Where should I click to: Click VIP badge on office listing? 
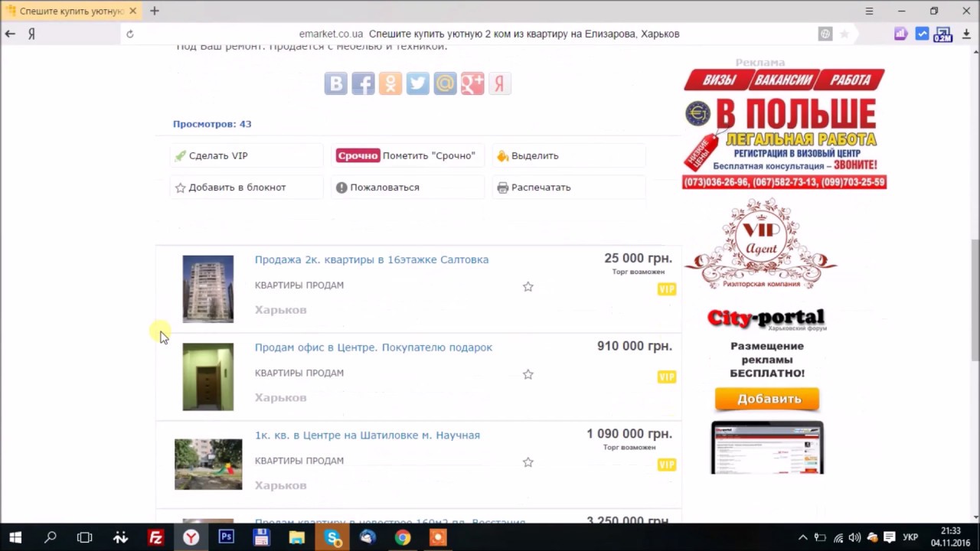point(666,377)
